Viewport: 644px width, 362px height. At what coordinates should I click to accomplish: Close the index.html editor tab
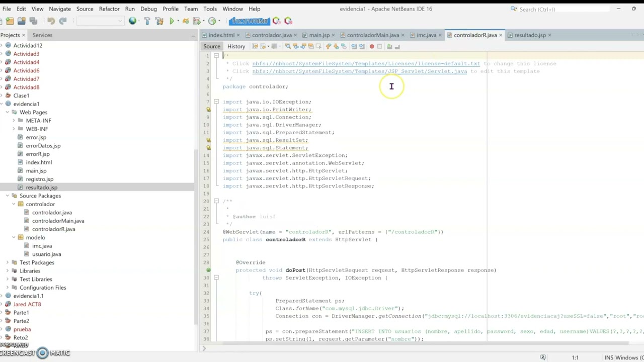coord(238,35)
